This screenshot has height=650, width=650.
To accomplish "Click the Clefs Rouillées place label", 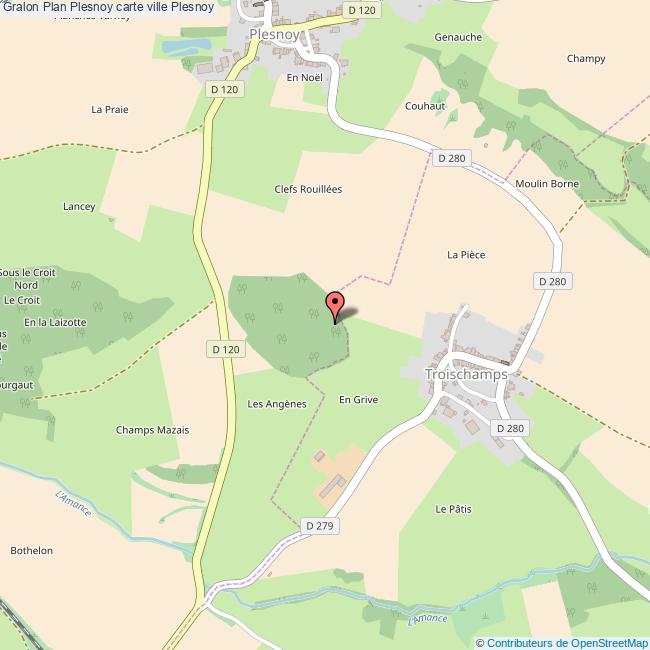I will point(308,189).
